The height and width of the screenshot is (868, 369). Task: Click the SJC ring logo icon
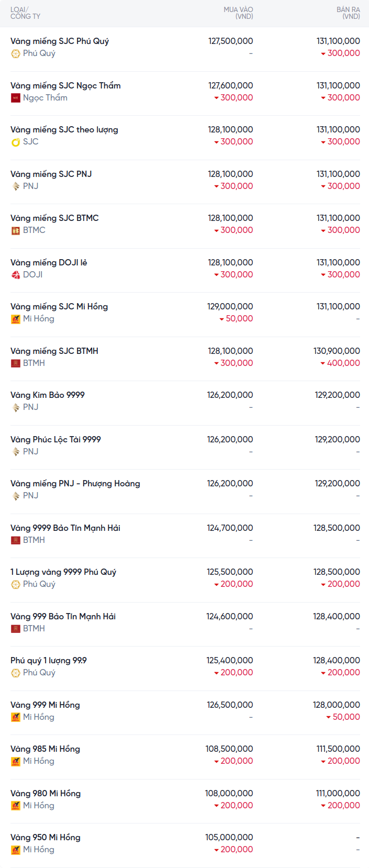click(16, 142)
